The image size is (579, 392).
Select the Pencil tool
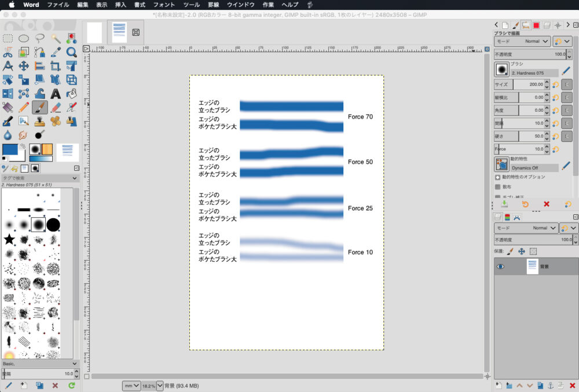click(x=24, y=107)
